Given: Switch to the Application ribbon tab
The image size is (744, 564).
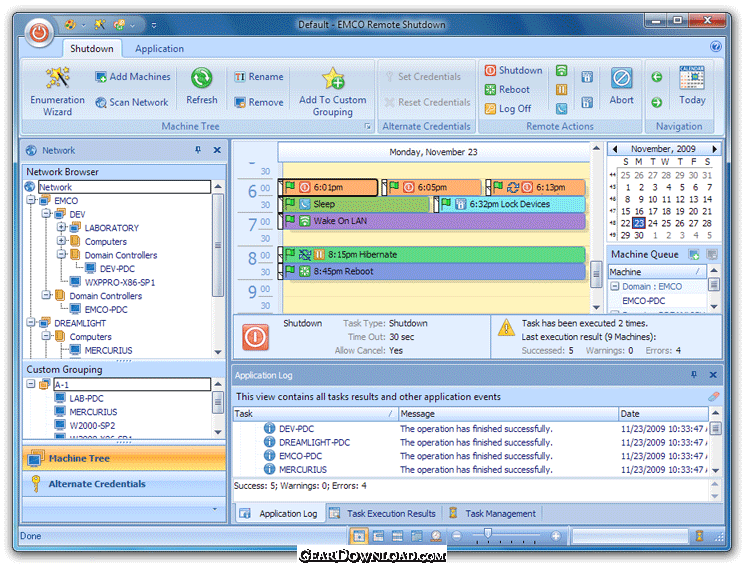Looking at the screenshot, I should tap(159, 48).
